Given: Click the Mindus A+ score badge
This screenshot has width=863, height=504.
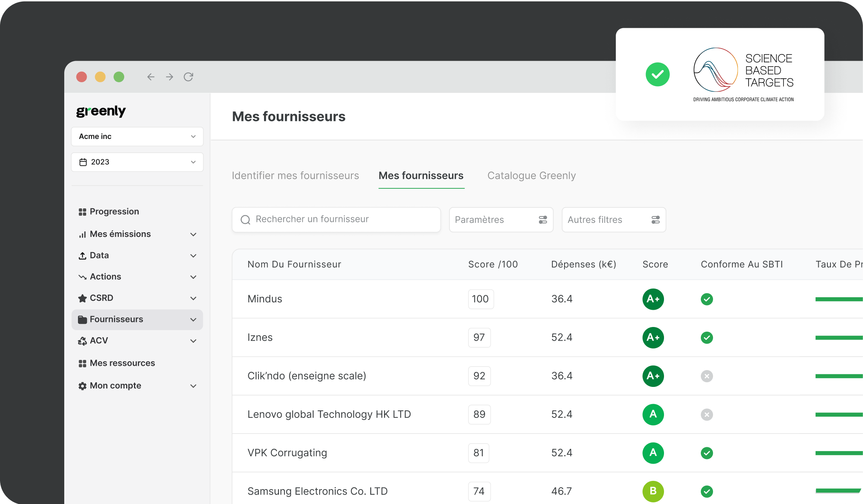Looking at the screenshot, I should click(x=653, y=299).
